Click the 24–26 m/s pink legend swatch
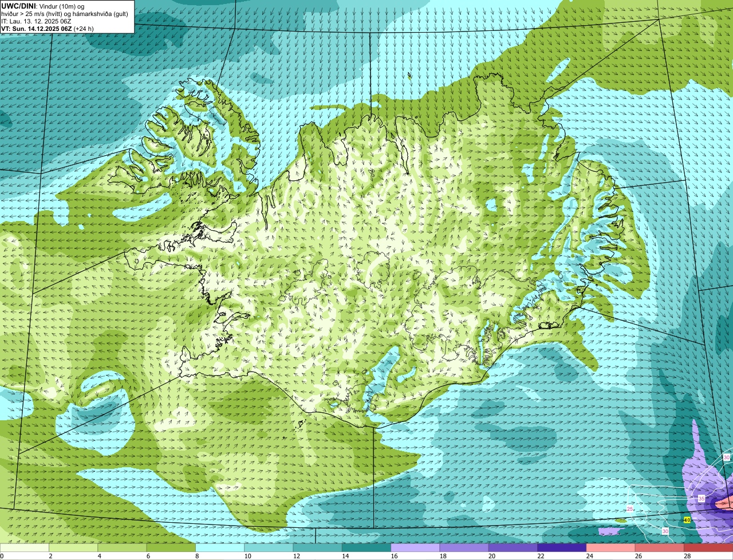The image size is (733, 560). tap(611, 548)
